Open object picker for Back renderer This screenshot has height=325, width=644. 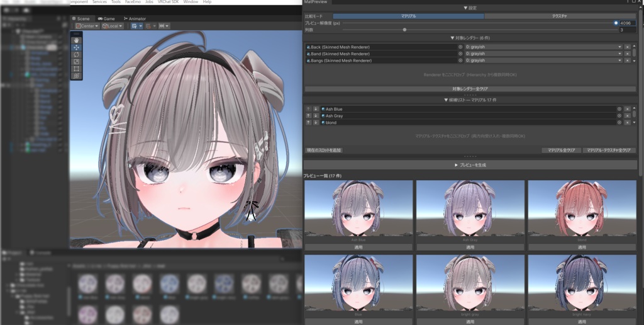460,47
